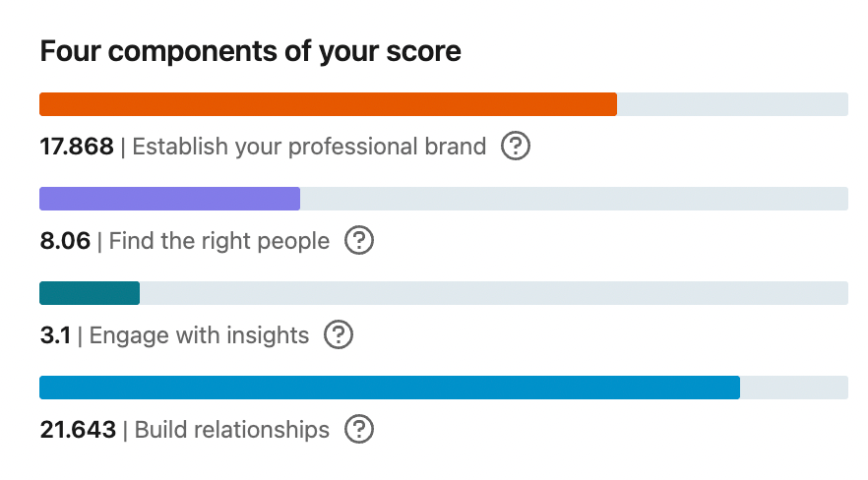Click the 8.06 score number
The height and width of the screenshot is (480, 868).
(65, 241)
